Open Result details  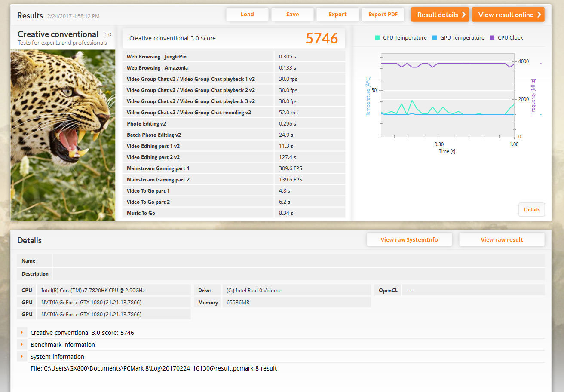coord(440,15)
